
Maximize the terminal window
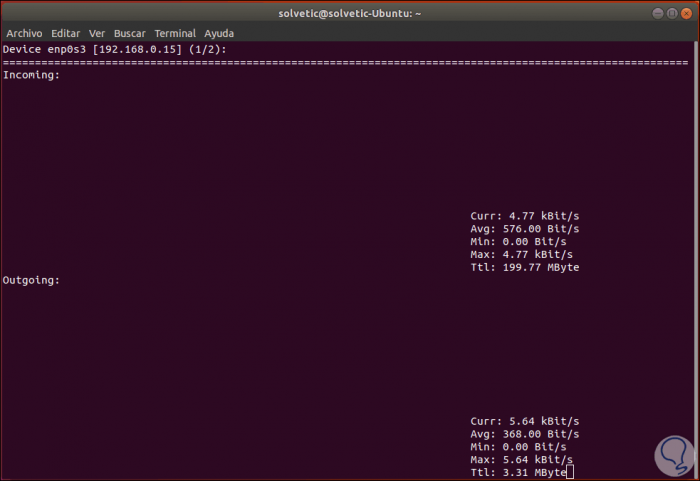(672, 13)
